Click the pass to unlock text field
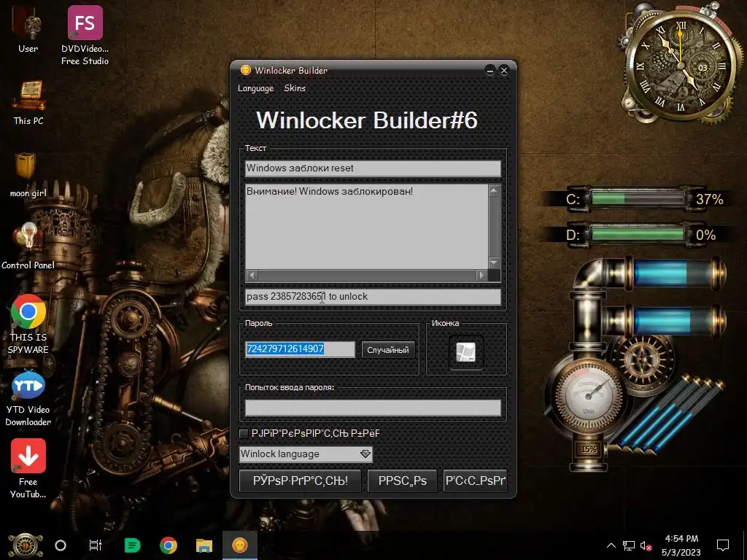Viewport: 747px width, 560px height. [x=373, y=296]
